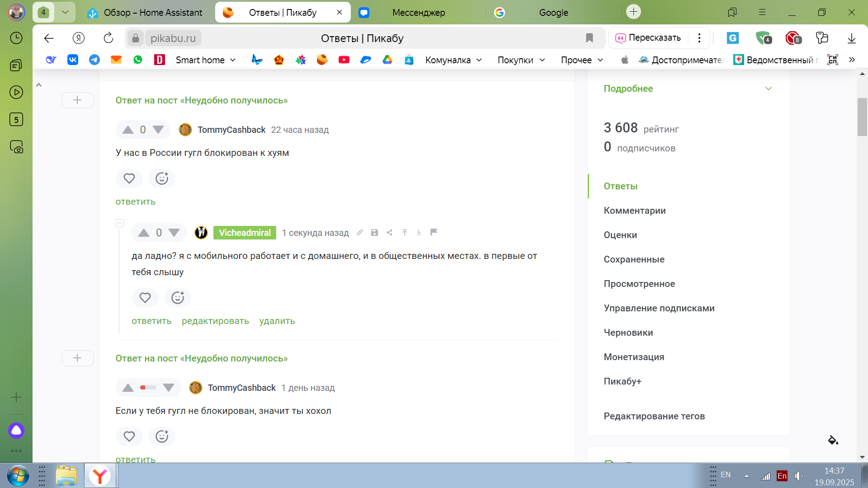Open browser downloads arrow icon
This screenshot has height=488, width=868.
851,38
